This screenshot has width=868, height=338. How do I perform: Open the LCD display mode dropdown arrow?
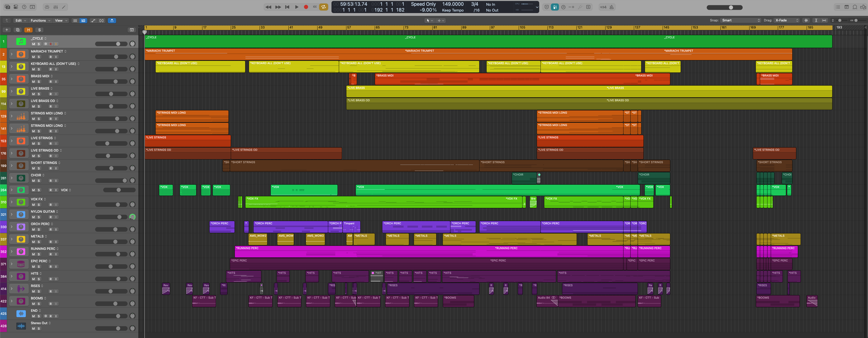537,7
